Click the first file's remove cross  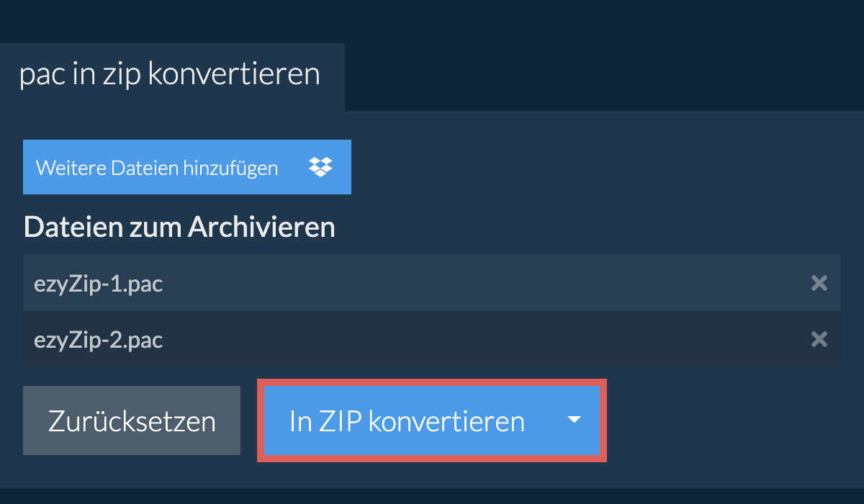click(819, 283)
